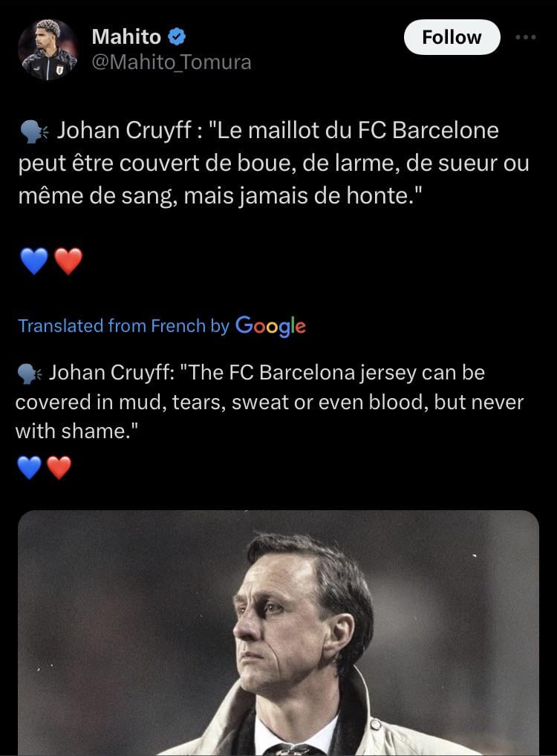Click the blue heart under the English translation

pos(29,467)
